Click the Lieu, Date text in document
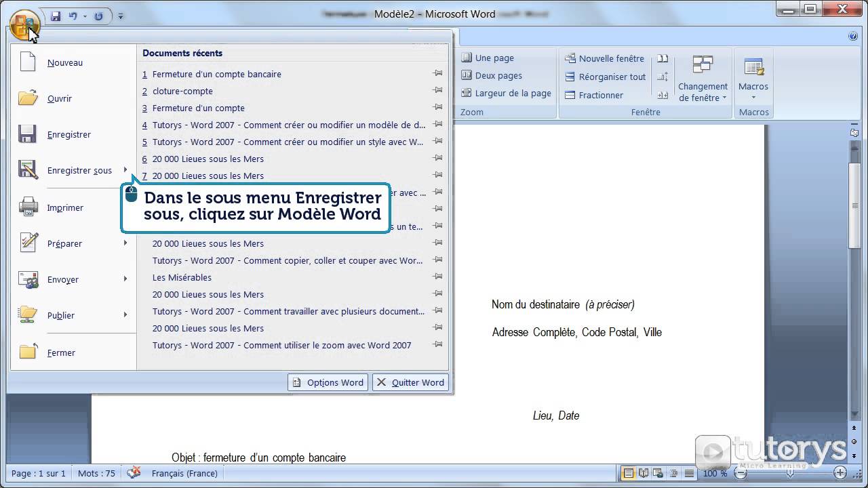The image size is (868, 488). (x=556, y=415)
